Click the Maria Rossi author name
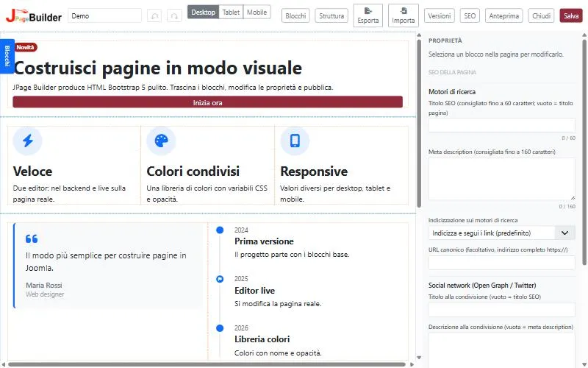The image size is (588, 368). 44,285
